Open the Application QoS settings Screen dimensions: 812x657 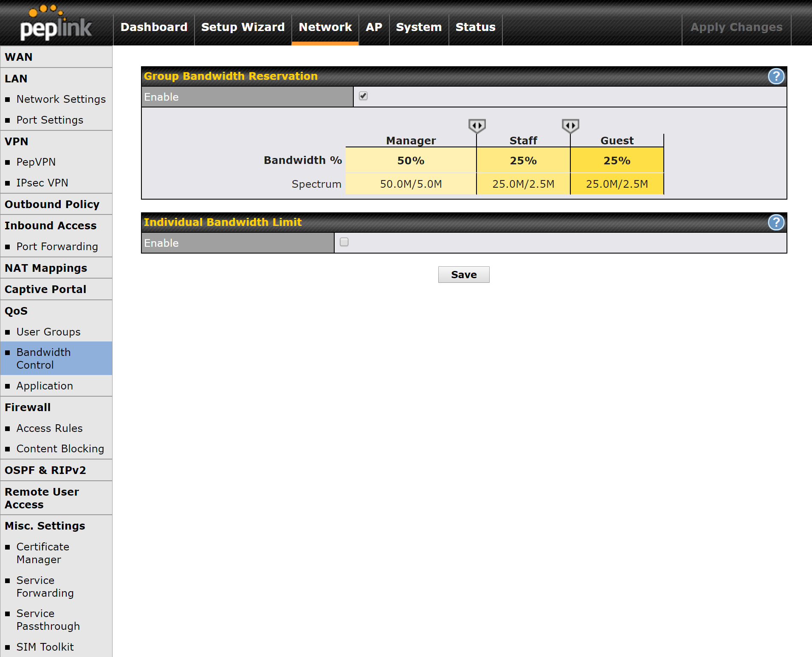click(44, 386)
